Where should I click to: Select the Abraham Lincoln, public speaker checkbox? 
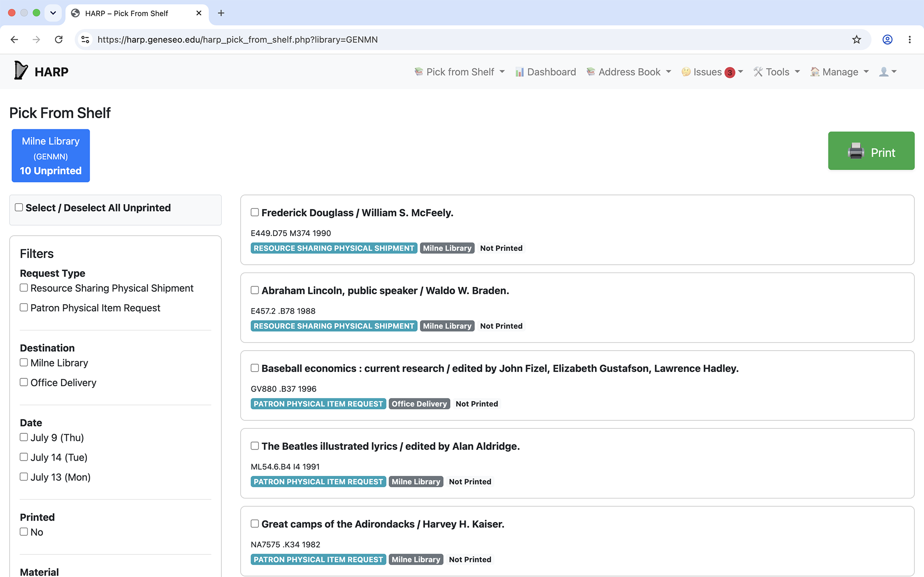click(255, 290)
